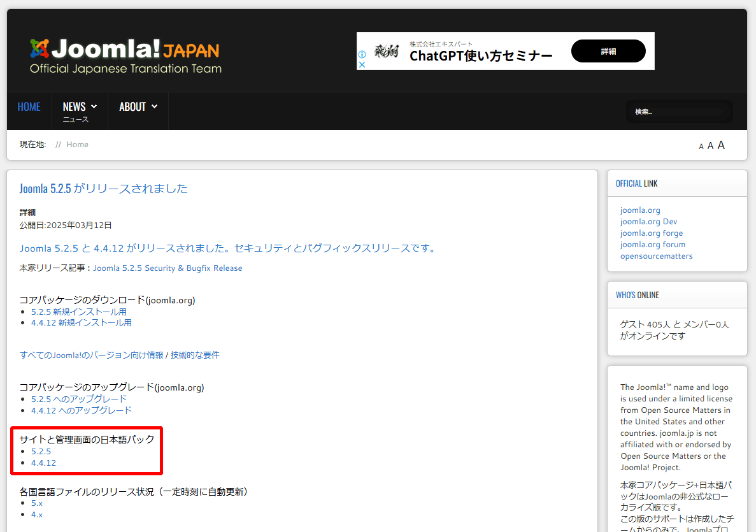The image size is (756, 532).
Task: Open the 5.2.5 Japanese language pack link
Action: (41, 452)
